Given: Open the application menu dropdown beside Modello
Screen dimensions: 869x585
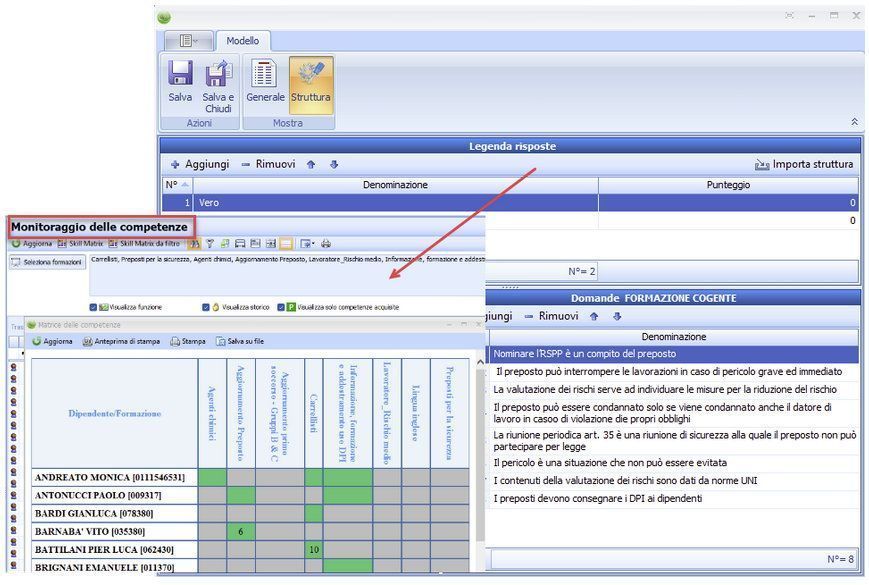Looking at the screenshot, I should [188, 41].
